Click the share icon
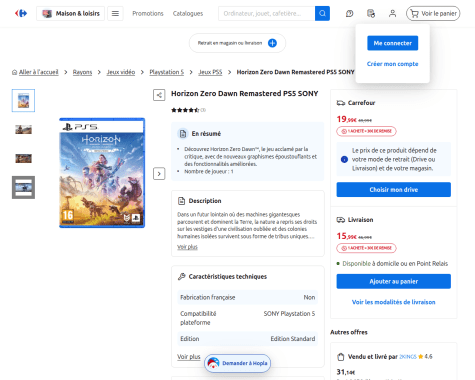 159,95
